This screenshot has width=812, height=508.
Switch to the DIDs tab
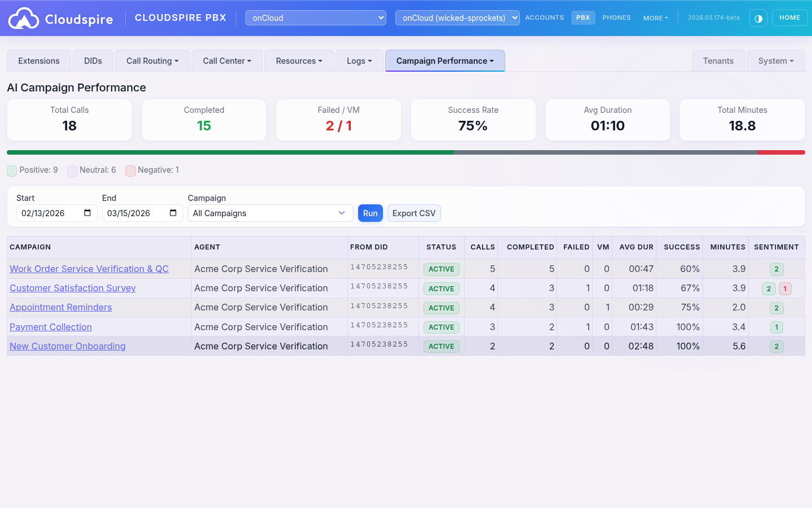[92, 60]
